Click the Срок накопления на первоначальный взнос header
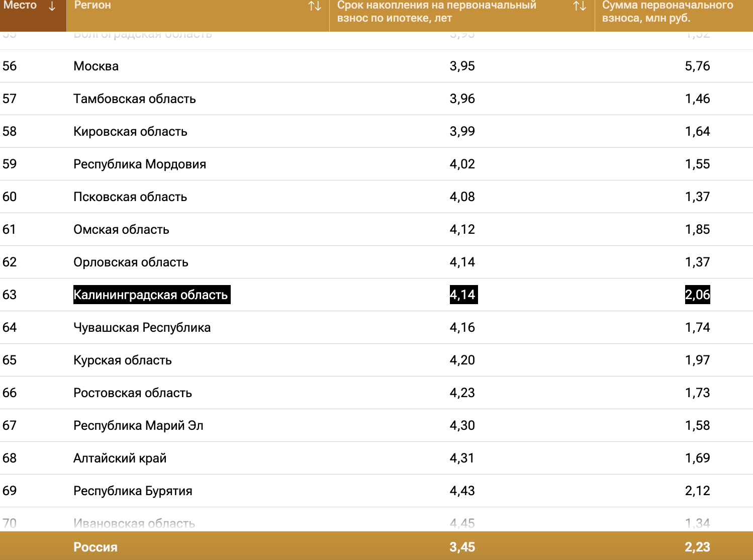The height and width of the screenshot is (560, 753). point(436,12)
